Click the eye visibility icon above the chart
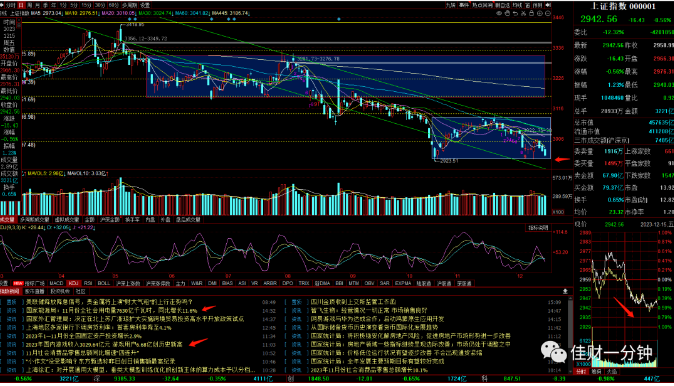Viewport: 674px width, 386px height. point(499,13)
